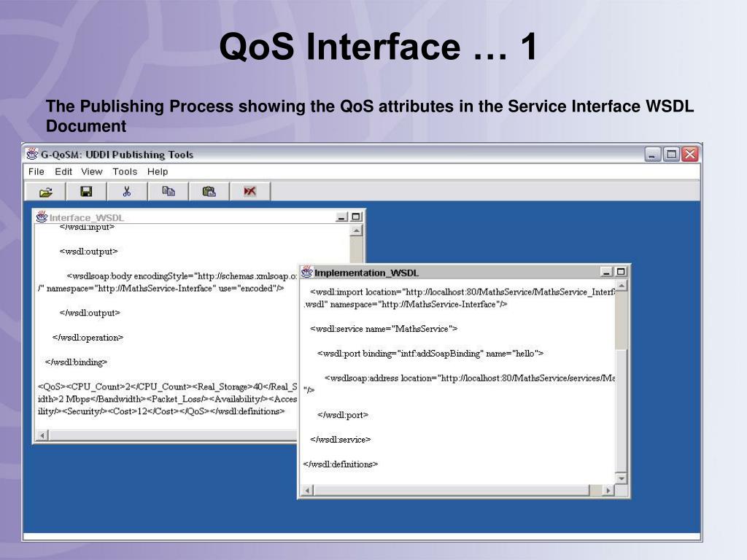The height and width of the screenshot is (560, 747).
Task: Click the <wsdl:output> opening tag line
Action: [88, 252]
